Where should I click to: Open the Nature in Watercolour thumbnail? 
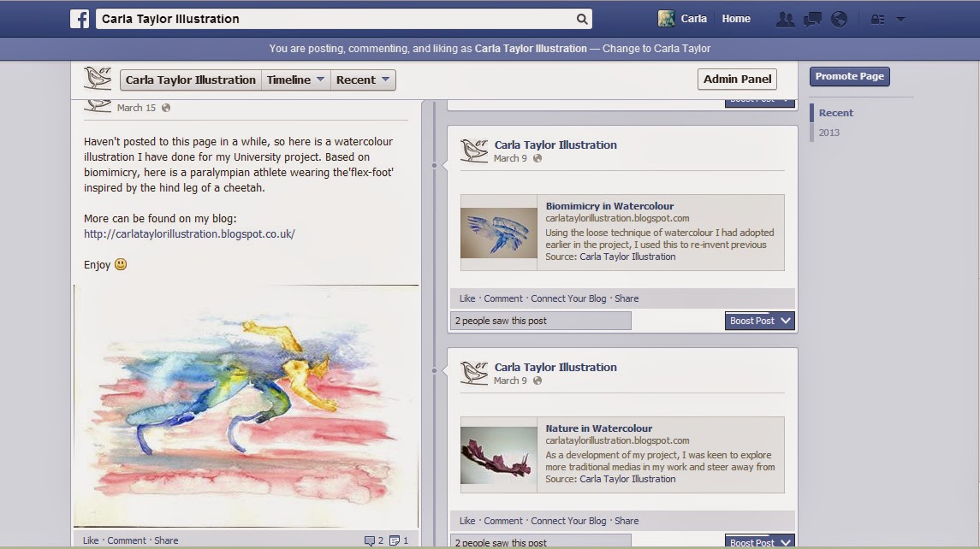click(499, 455)
